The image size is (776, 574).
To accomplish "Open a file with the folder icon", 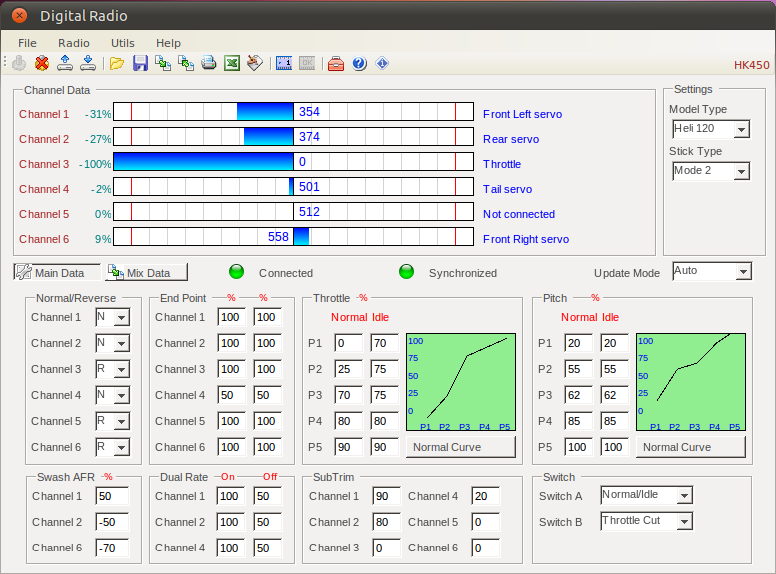I will 117,64.
